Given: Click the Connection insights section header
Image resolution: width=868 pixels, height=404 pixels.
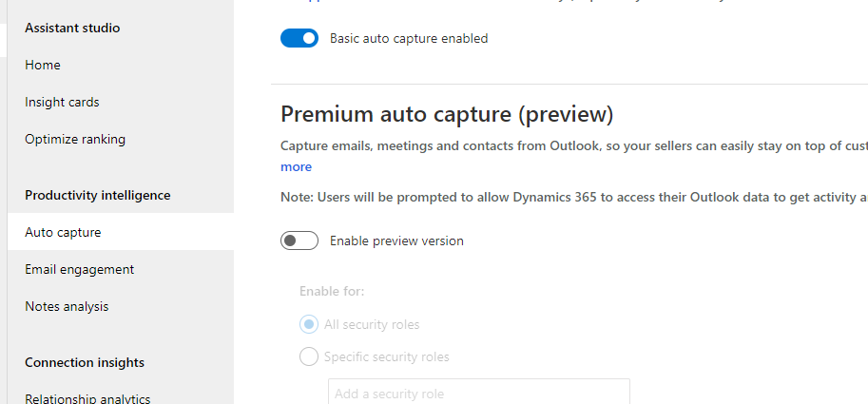Looking at the screenshot, I should click(x=85, y=362).
